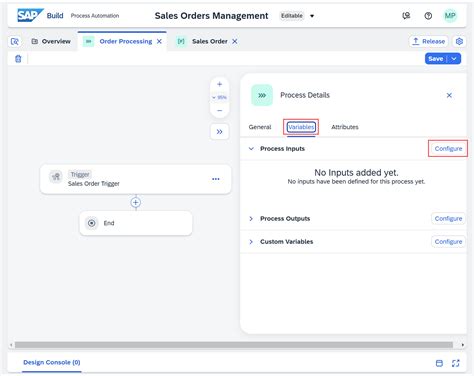Click the console dock layout icon

pyautogui.click(x=439, y=363)
